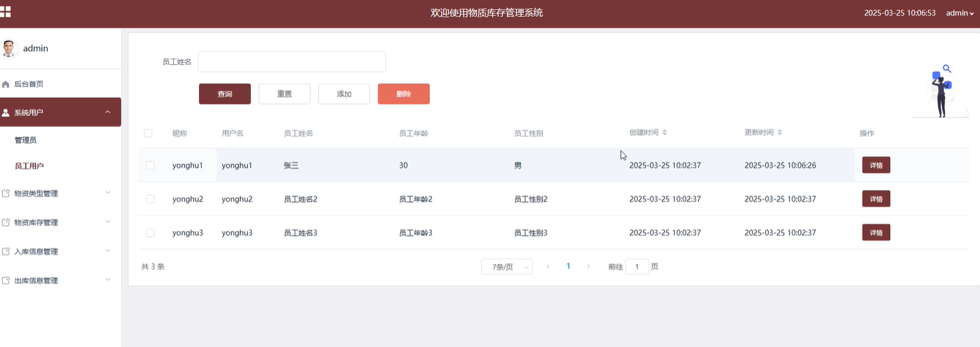Click the admin name beside the avatar
This screenshot has height=347, width=980.
[x=36, y=48]
